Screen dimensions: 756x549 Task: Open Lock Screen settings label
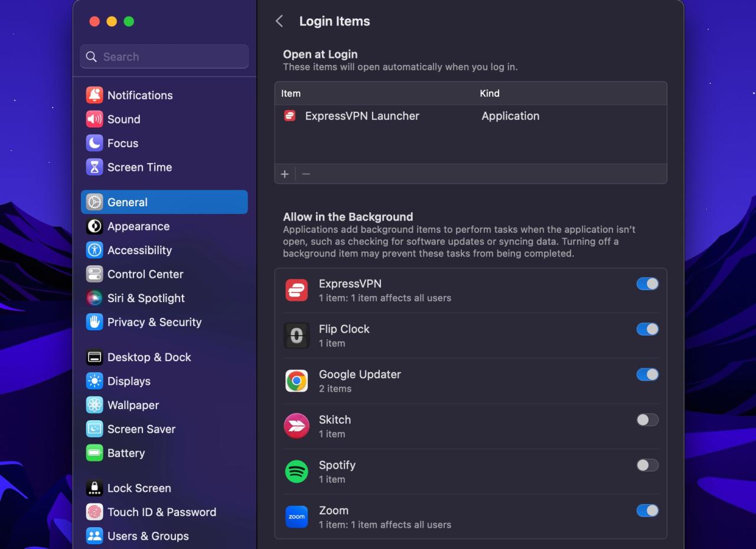click(139, 488)
